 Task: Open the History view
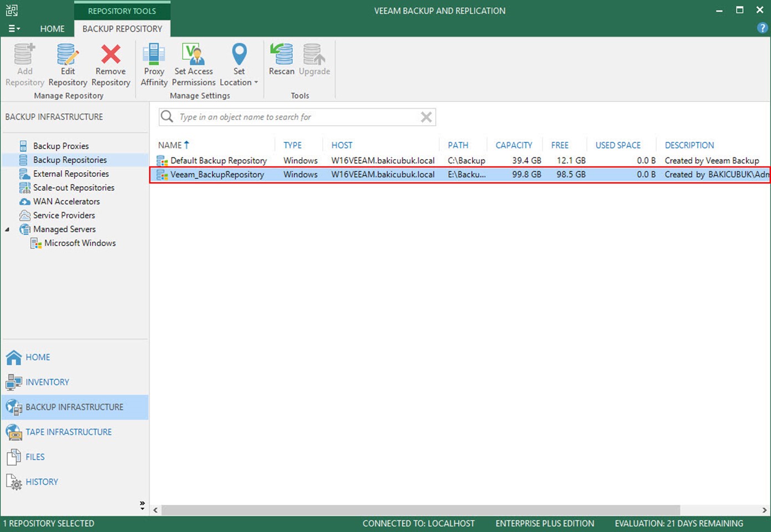42,482
